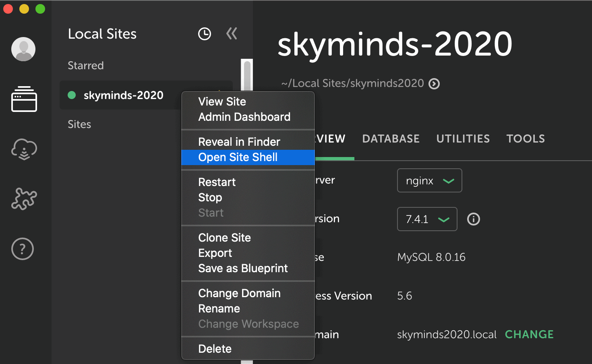592x364 pixels.
Task: Click the CHANGE link next to the domain
Action: pos(529,334)
